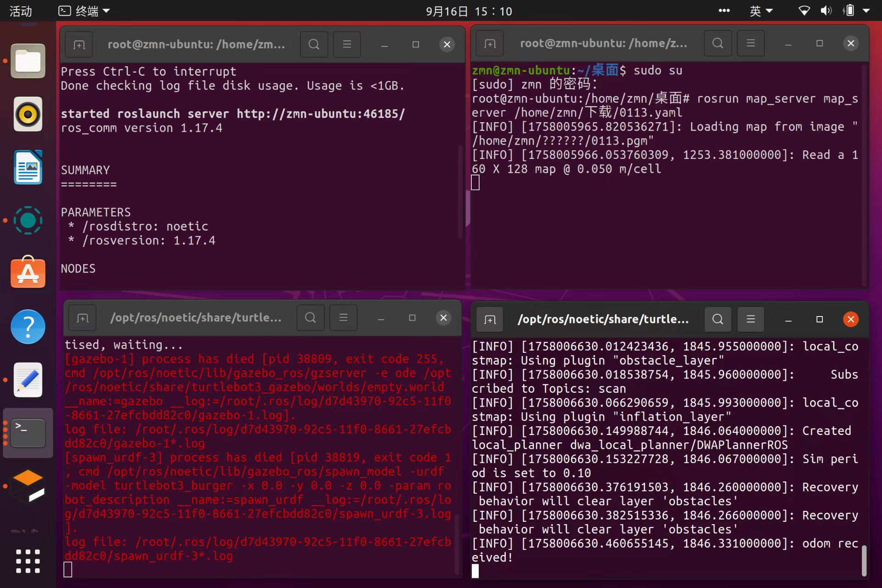Expand system menu arrow in top bar
The width and height of the screenshot is (882, 588).
tap(866, 11)
